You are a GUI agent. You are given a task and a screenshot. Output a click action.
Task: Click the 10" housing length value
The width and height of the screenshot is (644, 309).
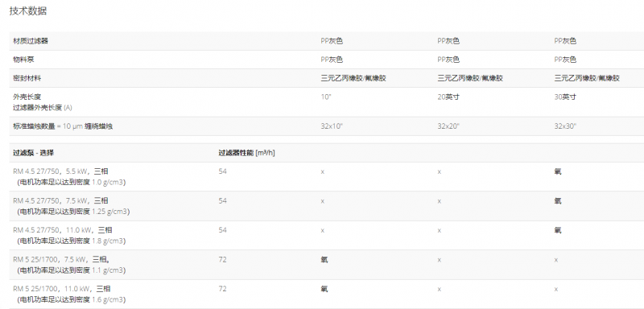(326, 97)
